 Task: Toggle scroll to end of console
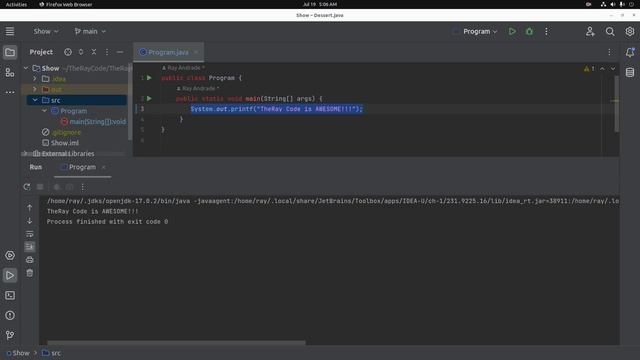29,247
